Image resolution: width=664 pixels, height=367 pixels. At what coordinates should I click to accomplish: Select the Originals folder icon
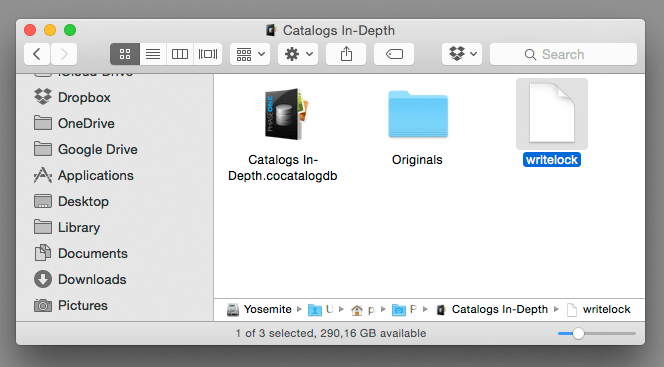[418, 114]
